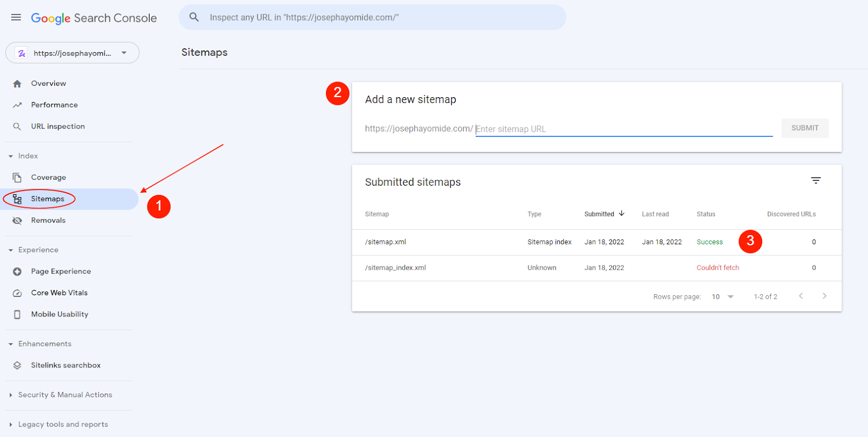Open the property selector dropdown
This screenshot has width=868, height=437.
point(72,53)
